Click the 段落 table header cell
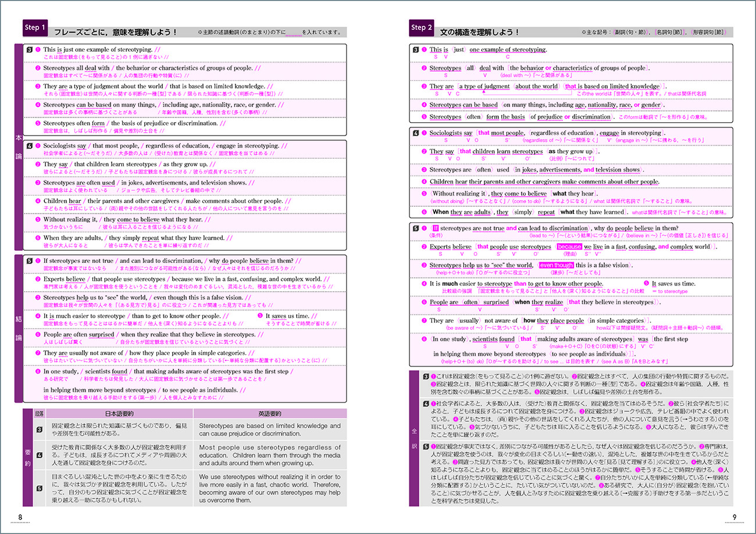This screenshot has height=534, width=756. pyautogui.click(x=39, y=414)
